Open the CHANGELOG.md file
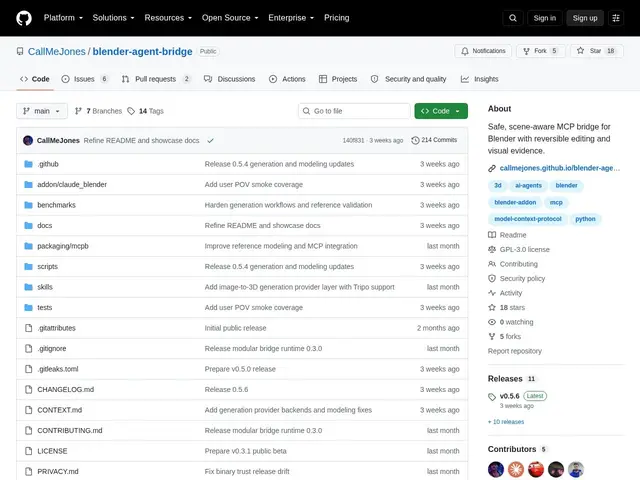Image resolution: width=640 pixels, height=480 pixels. click(x=65, y=389)
